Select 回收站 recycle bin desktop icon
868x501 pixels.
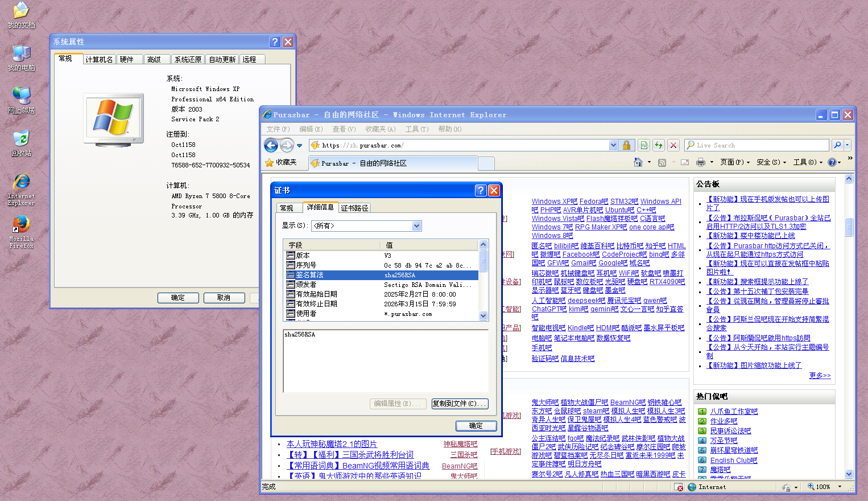tap(21, 143)
